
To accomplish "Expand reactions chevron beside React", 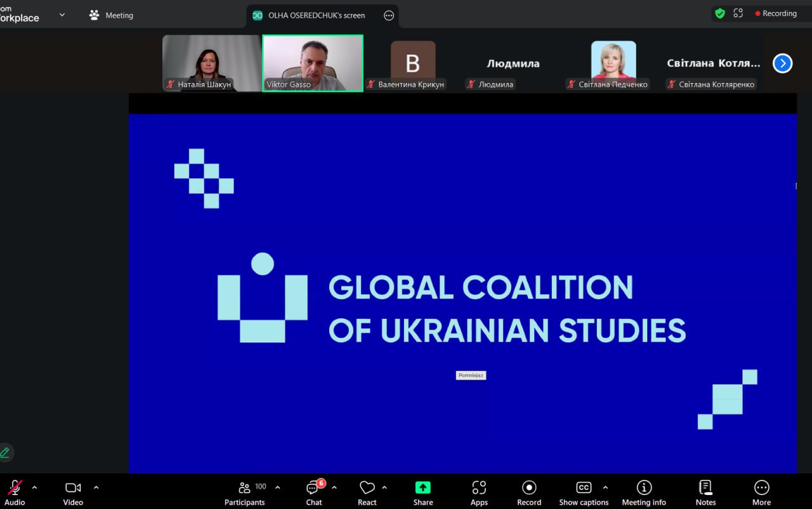I will tap(384, 487).
